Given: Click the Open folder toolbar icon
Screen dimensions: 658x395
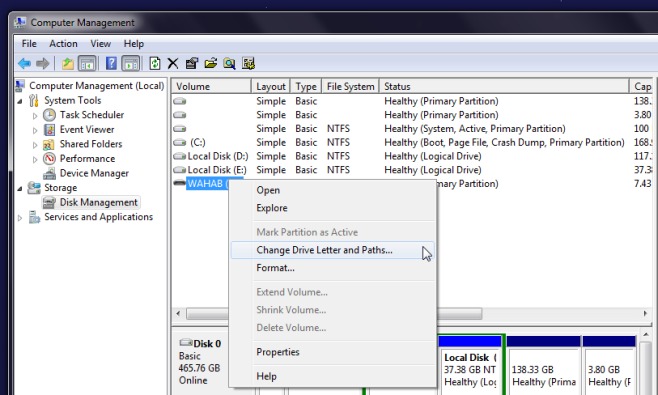Looking at the screenshot, I should tap(211, 63).
